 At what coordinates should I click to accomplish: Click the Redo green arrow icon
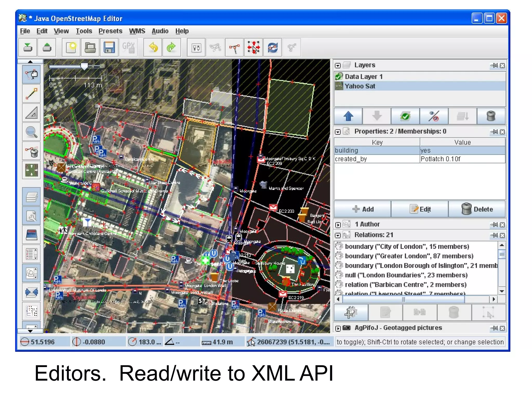[171, 47]
